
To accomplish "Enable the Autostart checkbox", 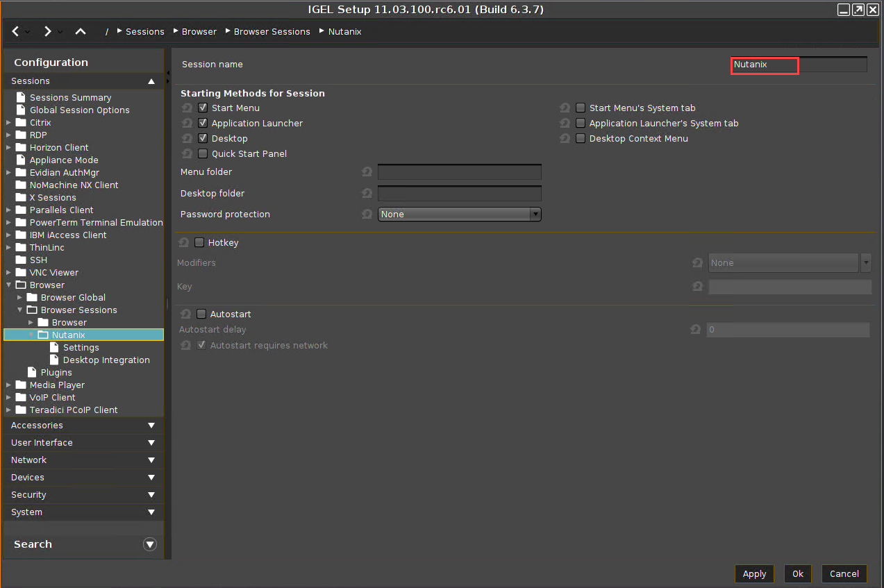I will [202, 314].
